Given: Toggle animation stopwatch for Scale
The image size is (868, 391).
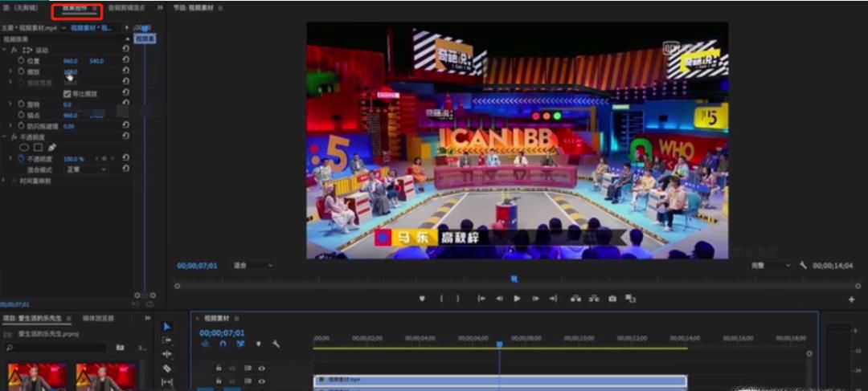Looking at the screenshot, I should [x=22, y=72].
